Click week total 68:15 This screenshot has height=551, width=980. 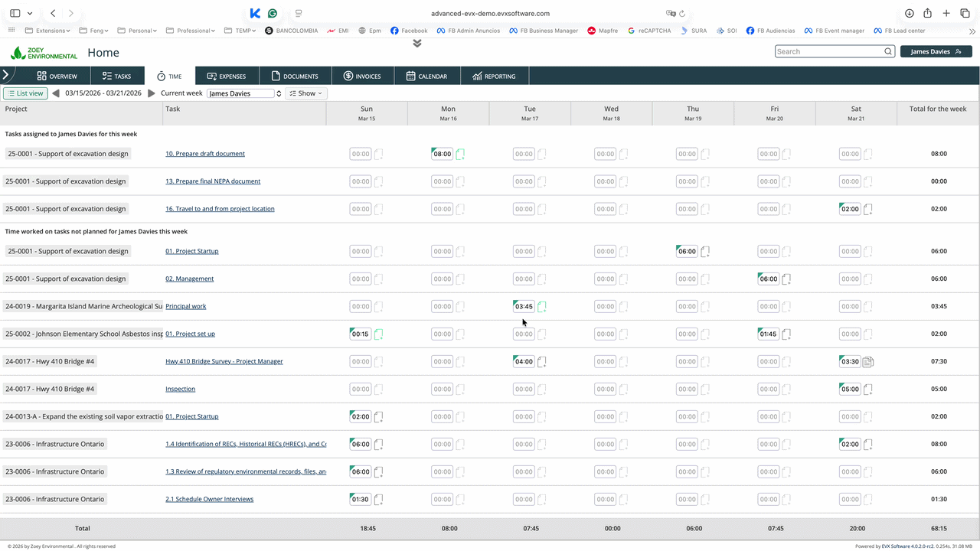click(x=939, y=528)
